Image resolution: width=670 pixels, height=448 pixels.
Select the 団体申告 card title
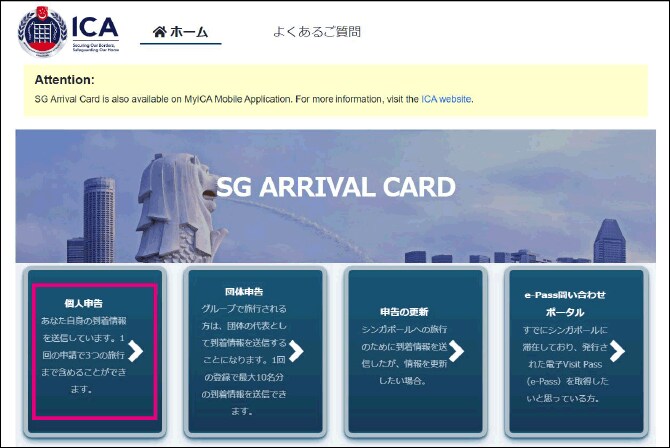coord(244,292)
